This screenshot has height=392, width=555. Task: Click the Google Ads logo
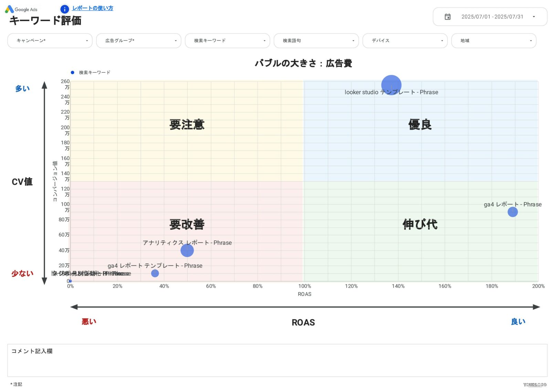pyautogui.click(x=21, y=9)
